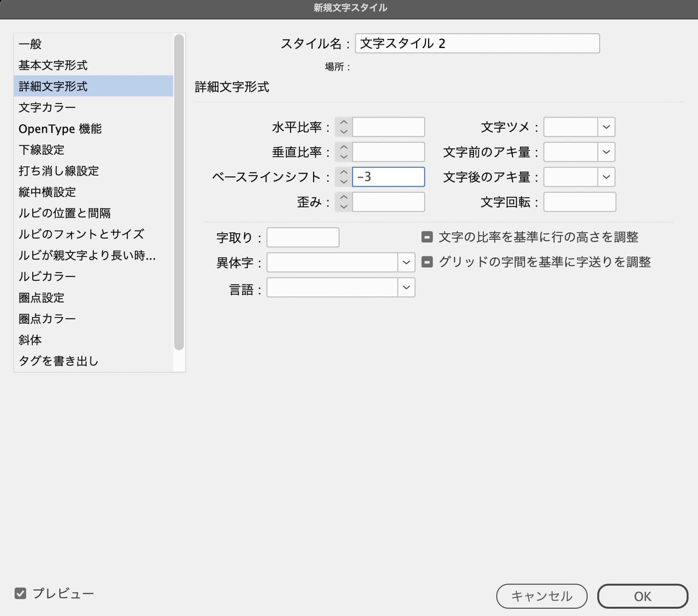This screenshot has width=698, height=616.
Task: Open the 文字後のアキ量 dropdown
Action: [606, 177]
